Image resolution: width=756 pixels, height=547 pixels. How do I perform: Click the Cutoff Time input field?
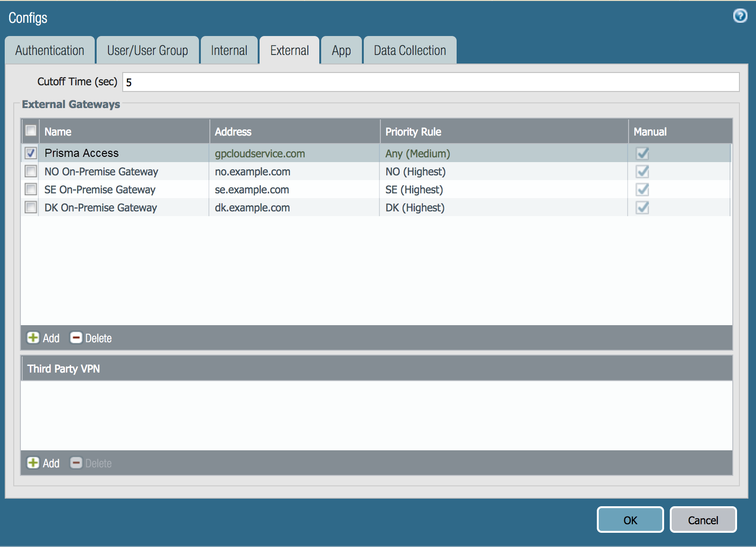point(430,82)
